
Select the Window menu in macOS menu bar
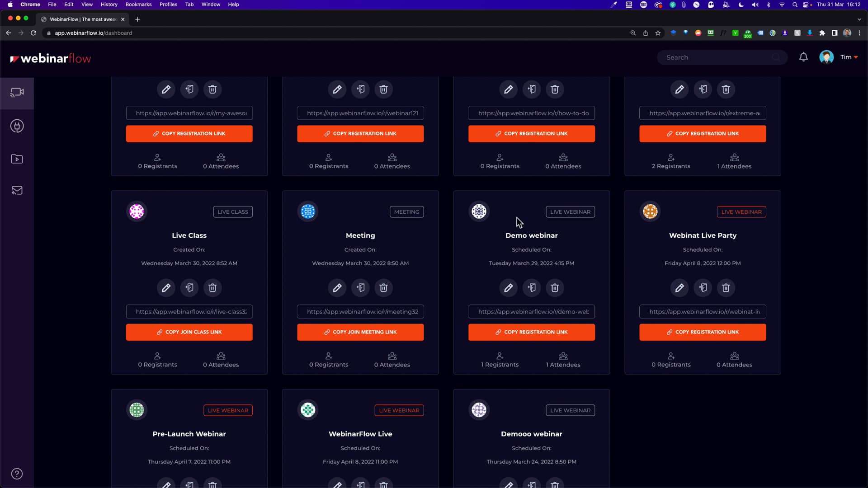[211, 5]
